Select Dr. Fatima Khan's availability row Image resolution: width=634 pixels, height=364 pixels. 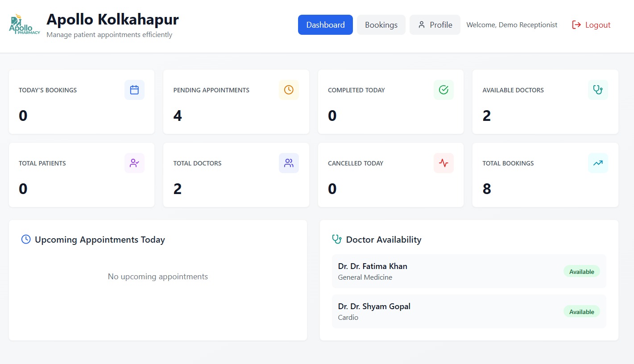click(x=446, y=271)
